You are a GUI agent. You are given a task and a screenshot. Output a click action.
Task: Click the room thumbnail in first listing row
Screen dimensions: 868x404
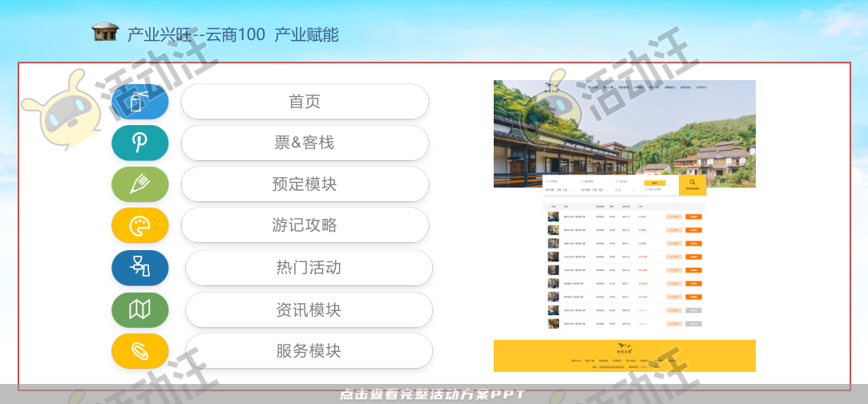(x=553, y=217)
